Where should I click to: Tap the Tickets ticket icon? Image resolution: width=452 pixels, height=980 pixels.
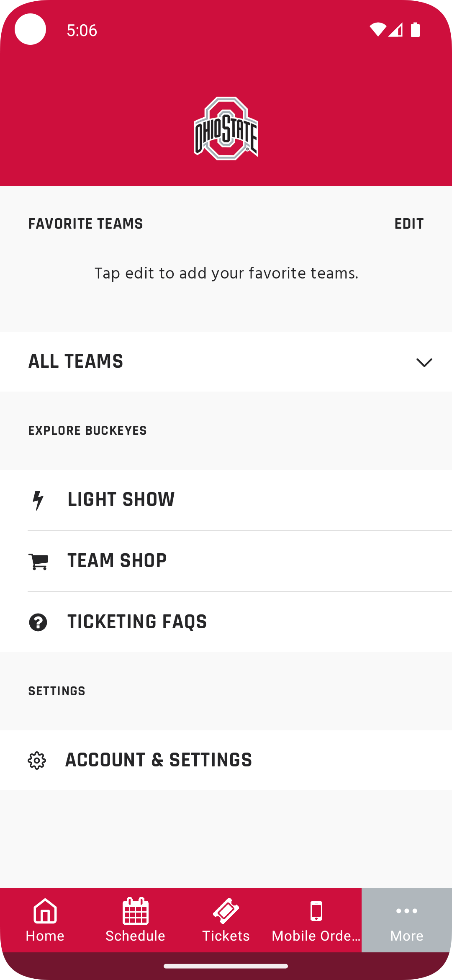226,910
